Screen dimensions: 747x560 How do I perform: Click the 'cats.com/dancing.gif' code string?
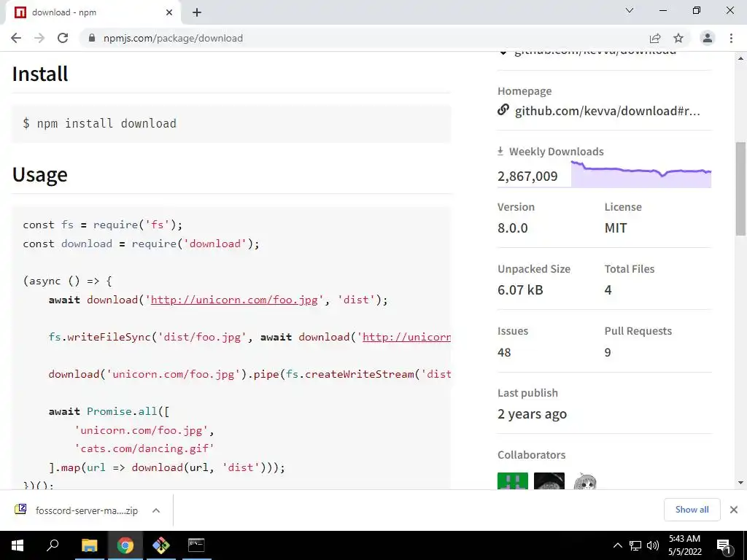pyautogui.click(x=144, y=449)
